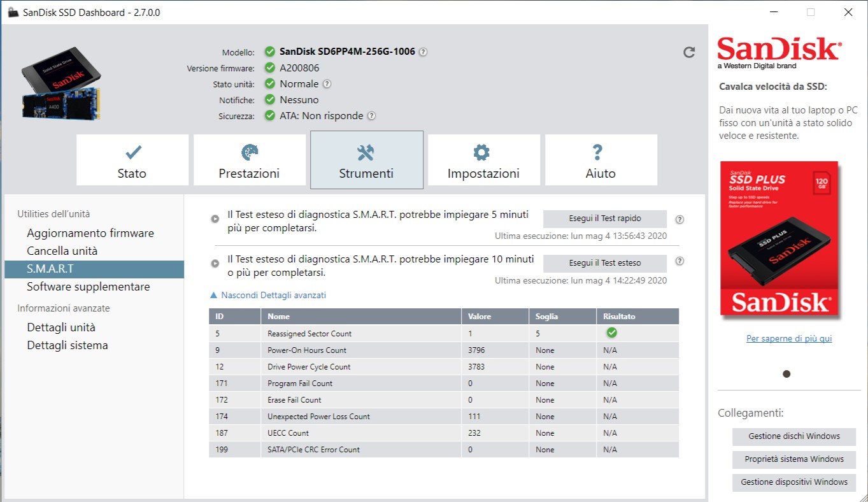Click the Soglia column header

[x=562, y=317]
